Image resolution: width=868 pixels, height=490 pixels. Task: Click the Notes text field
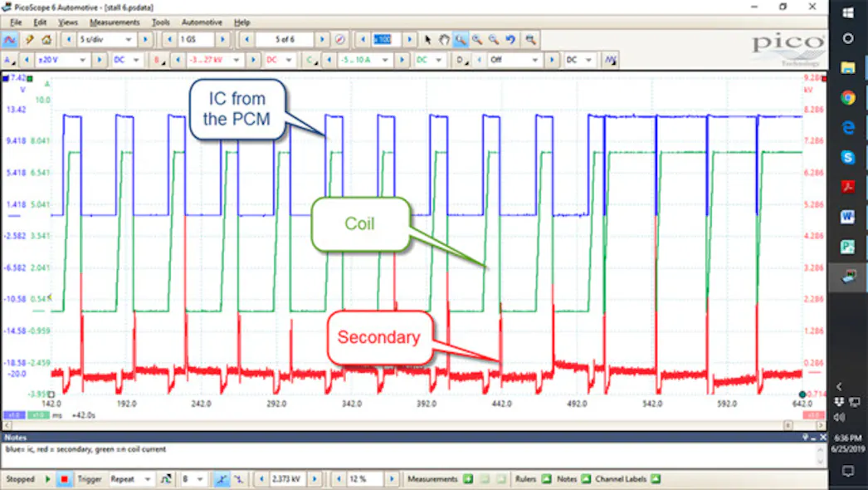[409, 455]
